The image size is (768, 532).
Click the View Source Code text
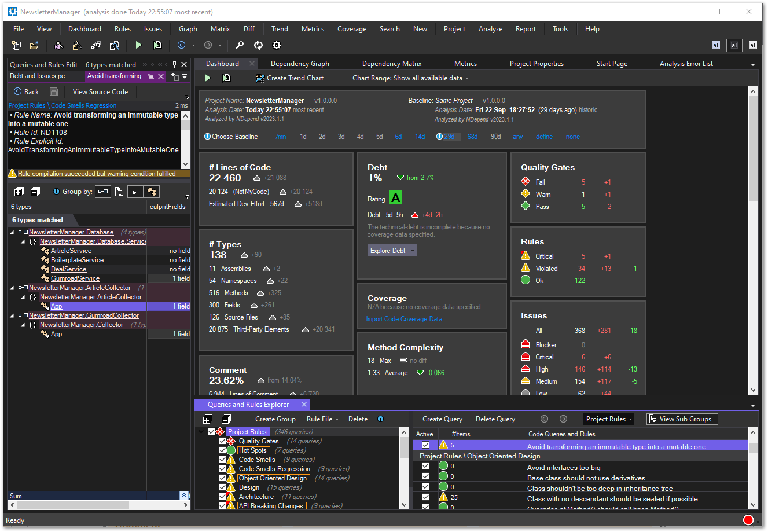[x=100, y=91]
